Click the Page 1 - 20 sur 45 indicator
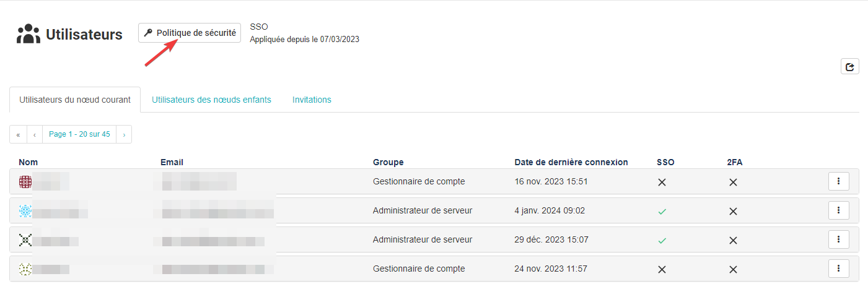 [79, 134]
